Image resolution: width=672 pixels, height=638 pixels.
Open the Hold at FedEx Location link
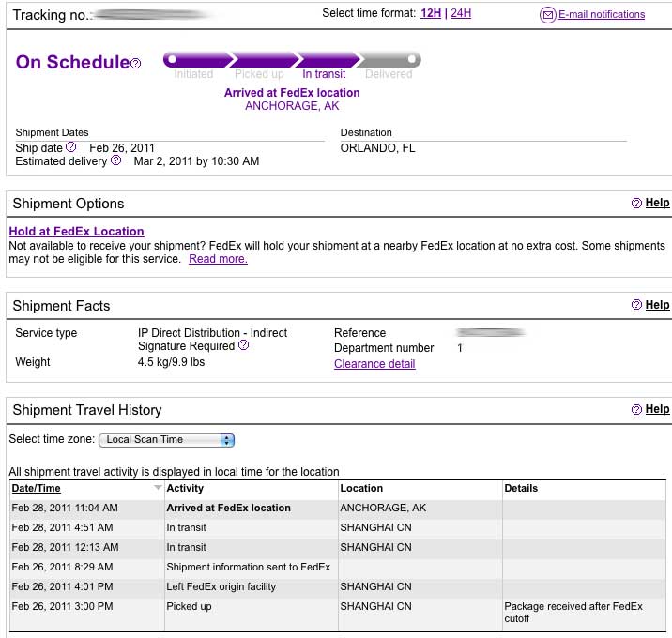[x=76, y=232]
